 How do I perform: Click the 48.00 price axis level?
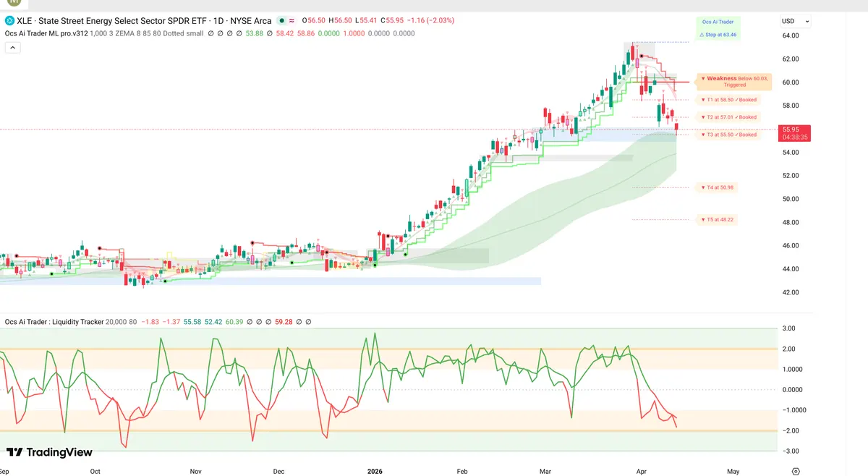click(x=789, y=223)
